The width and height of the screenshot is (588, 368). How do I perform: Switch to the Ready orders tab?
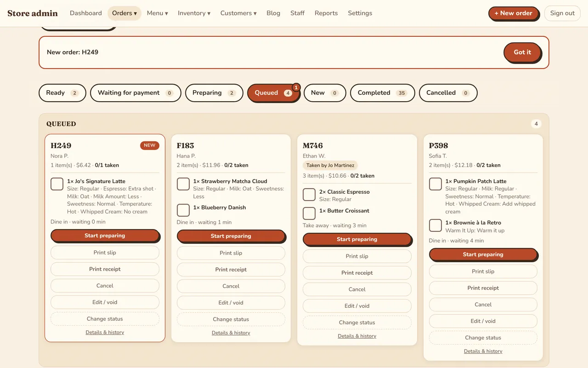(x=62, y=93)
